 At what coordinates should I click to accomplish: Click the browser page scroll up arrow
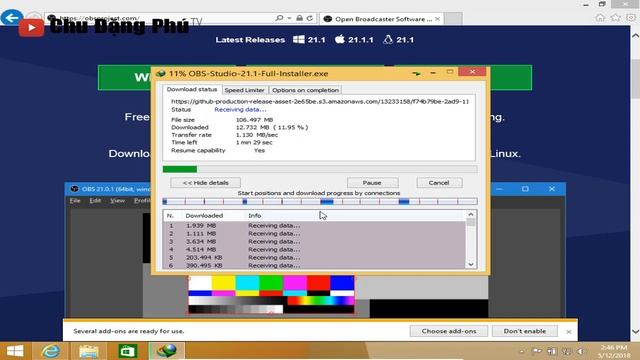click(x=636, y=36)
